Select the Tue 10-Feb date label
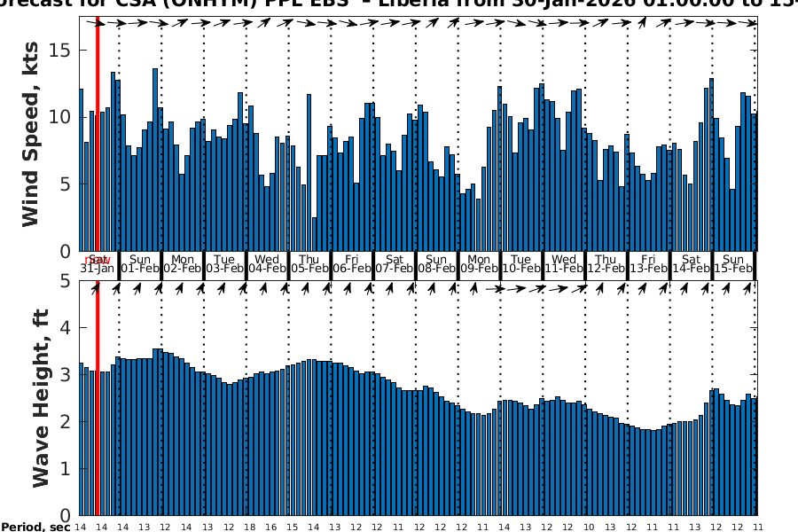The image size is (798, 532). pyautogui.click(x=521, y=263)
